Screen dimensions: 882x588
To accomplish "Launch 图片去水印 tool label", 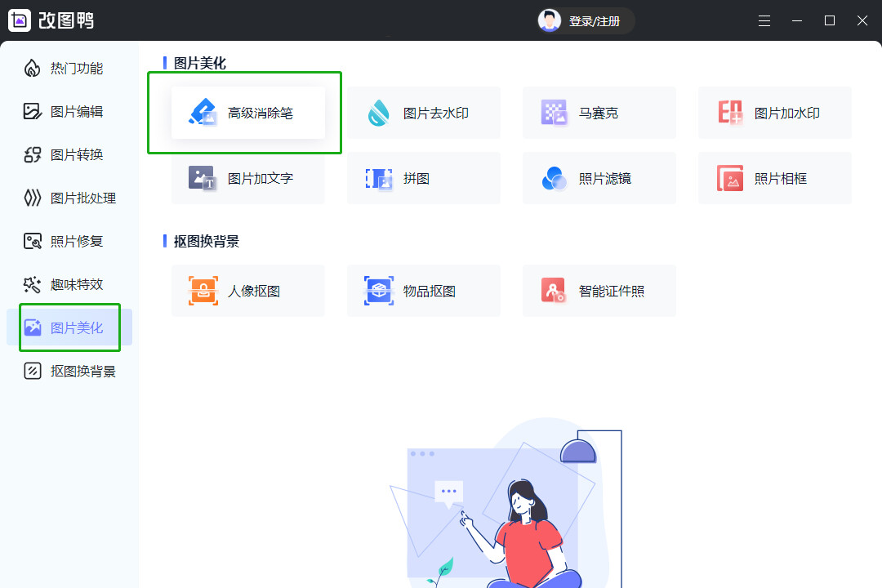I will tap(435, 113).
